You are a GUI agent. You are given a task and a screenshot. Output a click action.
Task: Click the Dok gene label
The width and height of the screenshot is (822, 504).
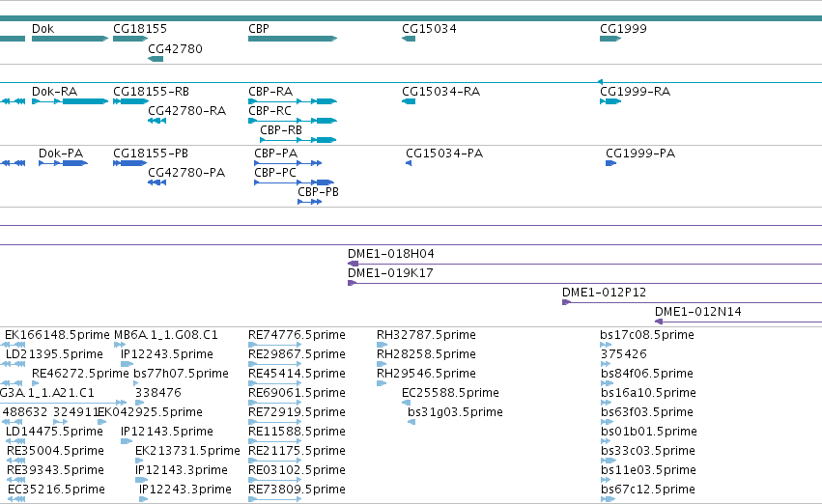point(43,29)
